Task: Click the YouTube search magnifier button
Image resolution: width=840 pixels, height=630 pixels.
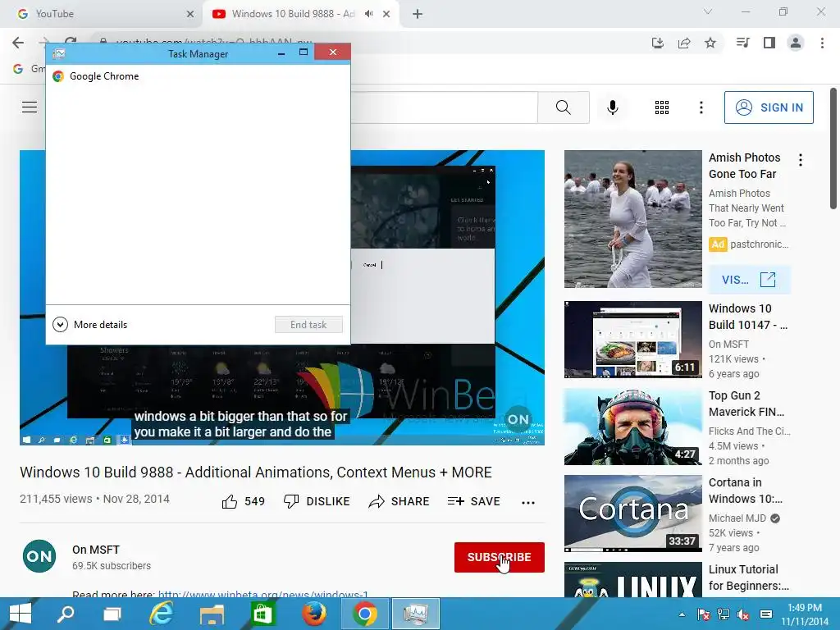Action: (x=564, y=107)
